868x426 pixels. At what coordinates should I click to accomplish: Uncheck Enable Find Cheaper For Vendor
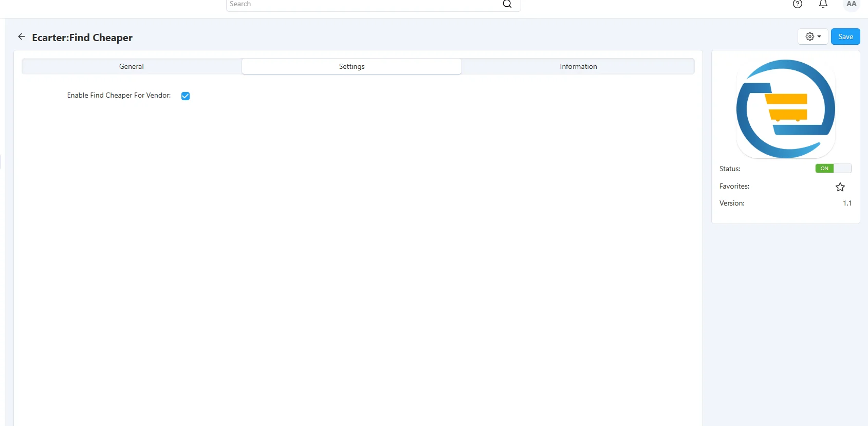click(x=186, y=96)
